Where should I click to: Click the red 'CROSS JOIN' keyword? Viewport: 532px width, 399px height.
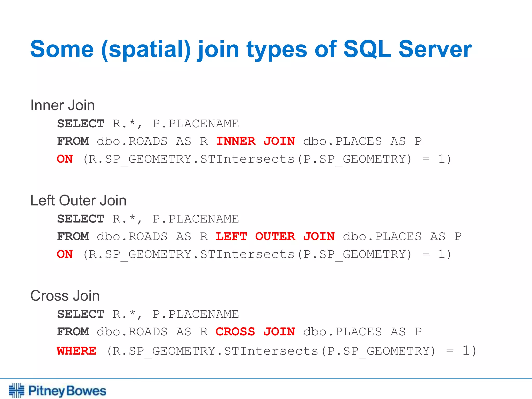pyautogui.click(x=256, y=332)
